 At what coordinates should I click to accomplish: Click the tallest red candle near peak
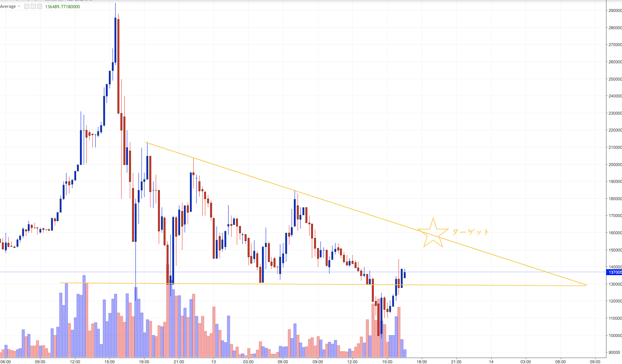(118, 66)
